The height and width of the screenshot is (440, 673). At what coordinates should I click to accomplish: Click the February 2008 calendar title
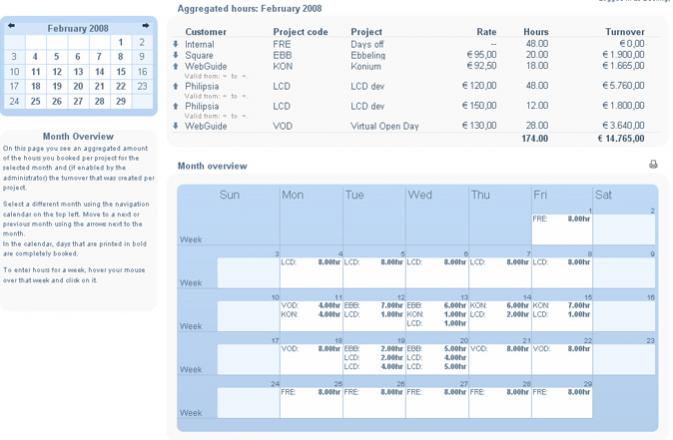point(78,28)
